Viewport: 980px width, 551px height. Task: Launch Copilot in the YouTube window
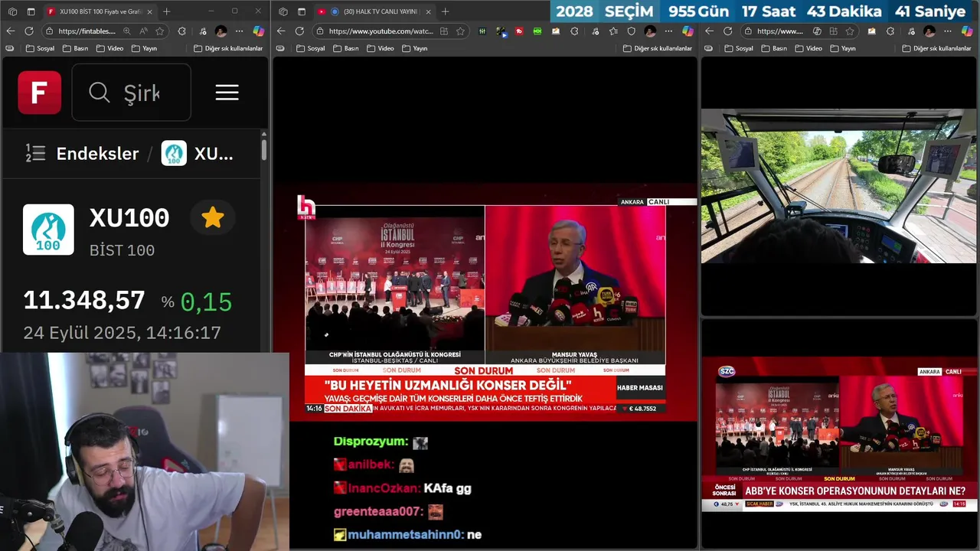click(x=688, y=31)
